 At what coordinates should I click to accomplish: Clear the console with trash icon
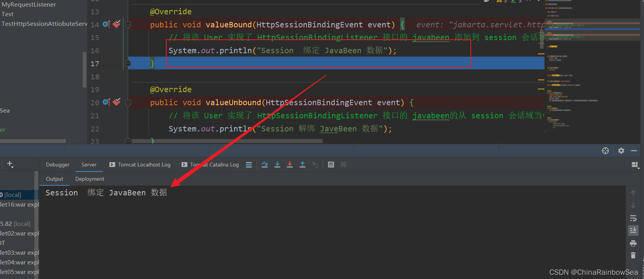(x=633, y=255)
